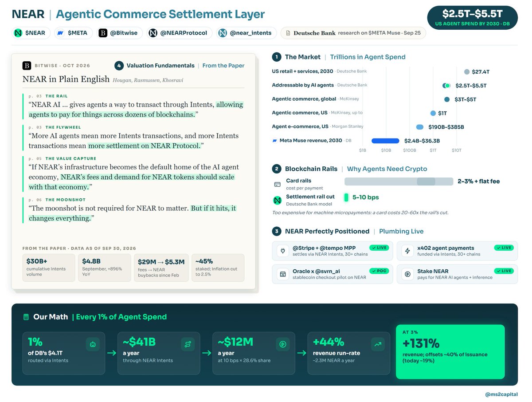Click the Bitwise logo in paper header
Screen dimensions: 532x402
pos(27,66)
